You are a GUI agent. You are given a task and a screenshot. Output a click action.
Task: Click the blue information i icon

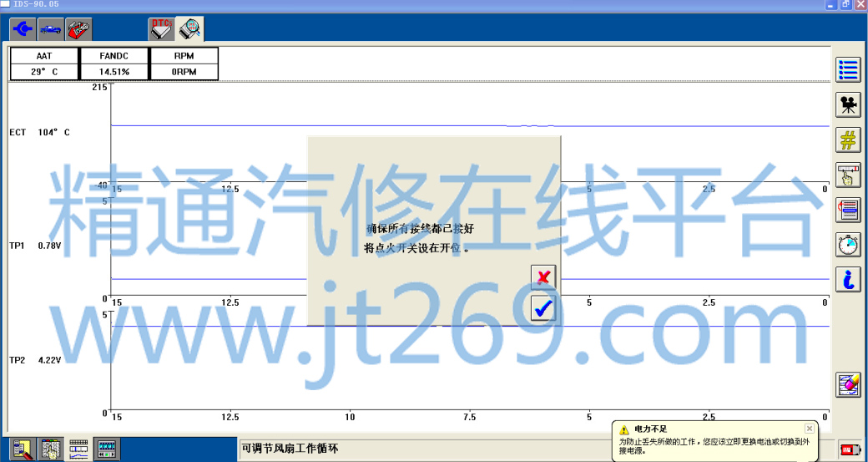(x=848, y=279)
